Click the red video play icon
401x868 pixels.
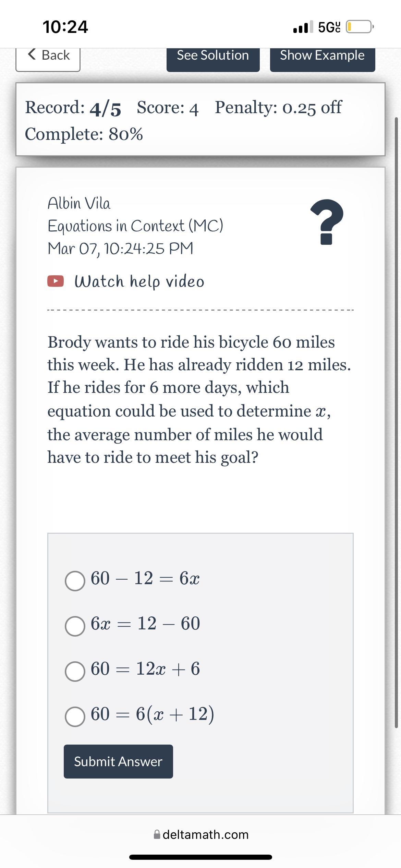(56, 281)
